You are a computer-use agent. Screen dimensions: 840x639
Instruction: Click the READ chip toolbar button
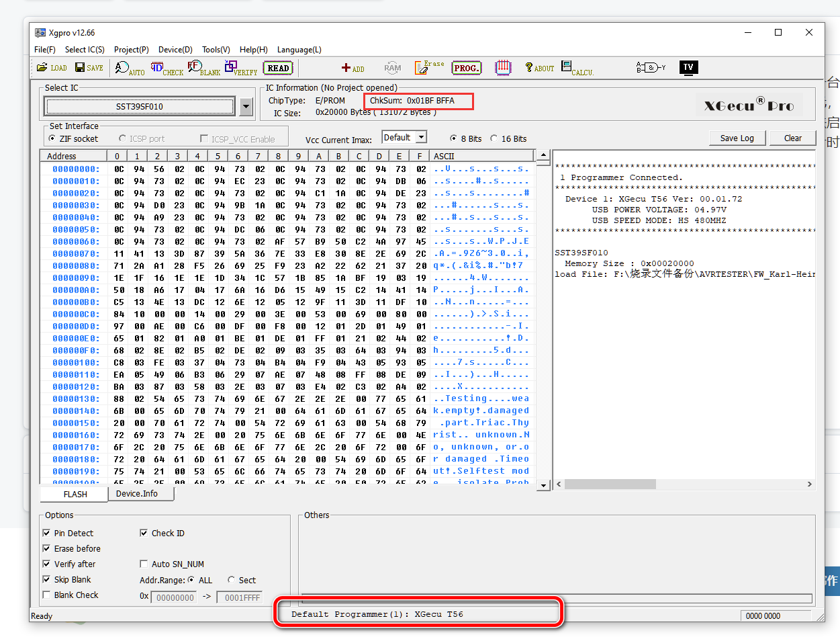click(278, 68)
